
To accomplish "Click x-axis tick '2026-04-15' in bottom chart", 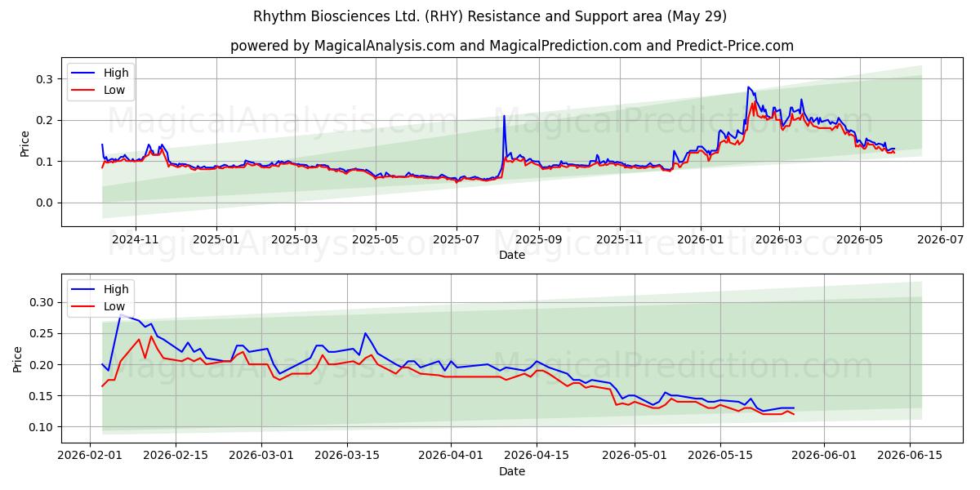I will (x=537, y=456).
